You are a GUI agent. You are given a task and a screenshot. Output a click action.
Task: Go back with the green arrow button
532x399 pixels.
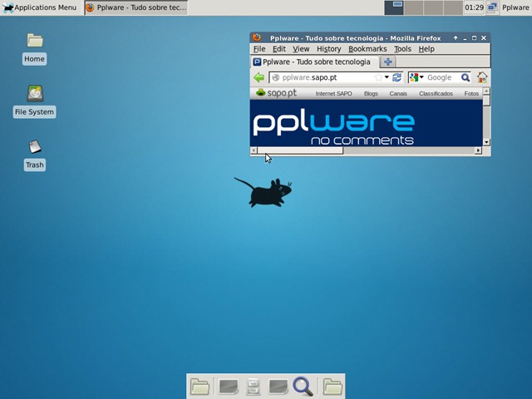click(x=259, y=77)
